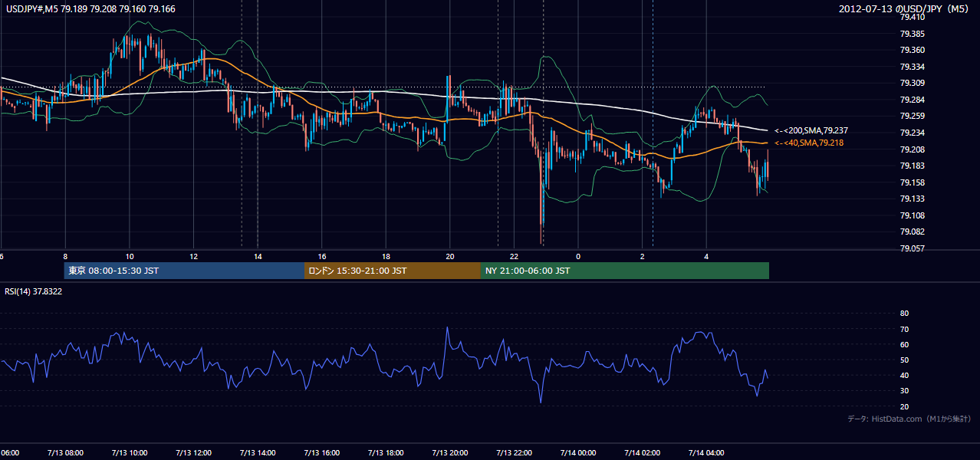Click the 7/13 10:00 time label
980x460 pixels.
click(129, 453)
